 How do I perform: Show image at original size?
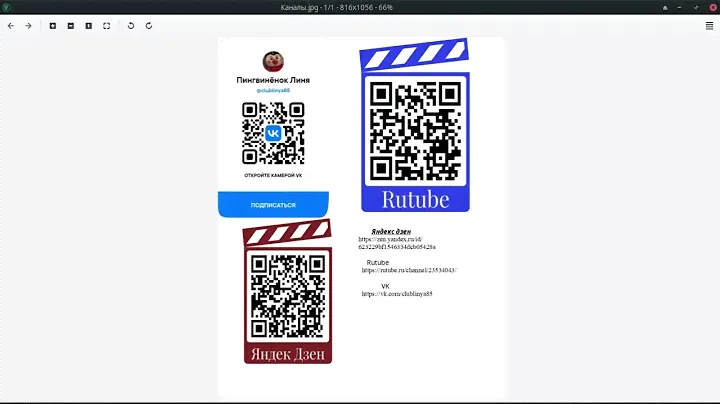[88, 25]
